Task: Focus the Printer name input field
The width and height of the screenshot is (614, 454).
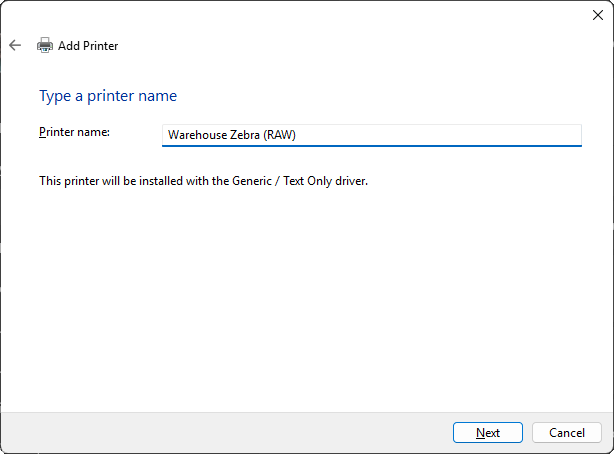Action: click(x=372, y=135)
